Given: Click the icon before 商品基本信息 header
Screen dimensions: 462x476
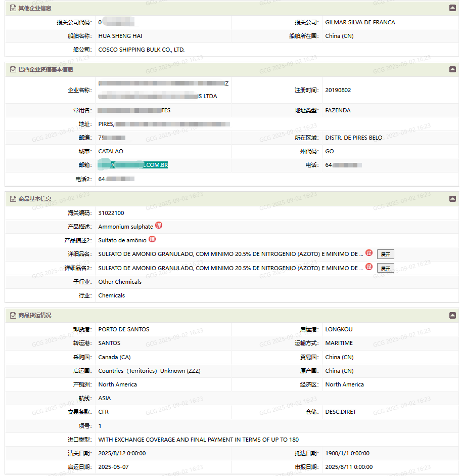Looking at the screenshot, I should 13,199.
